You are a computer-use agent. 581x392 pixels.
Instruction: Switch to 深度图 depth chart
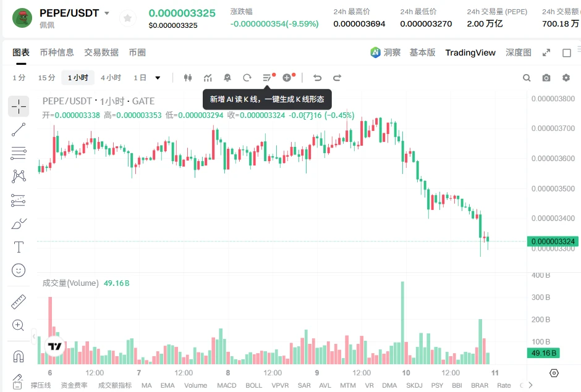[519, 52]
